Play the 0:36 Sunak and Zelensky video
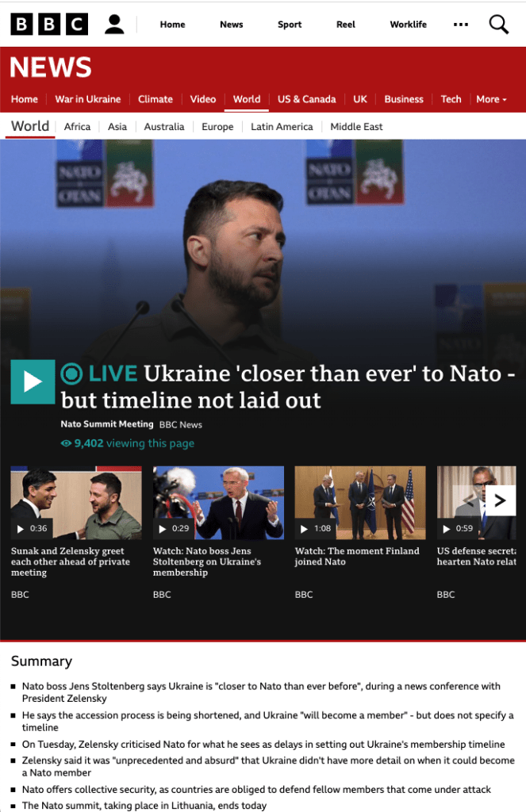The height and width of the screenshot is (812, 526). 76,503
